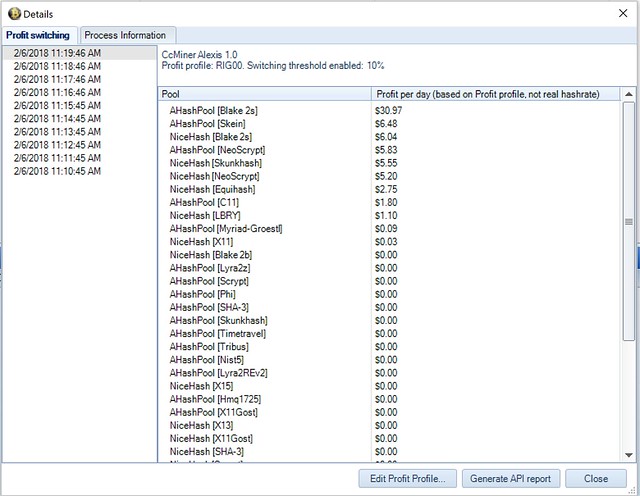Click the Profit profile RIG00 threshold text
The image size is (640, 496).
coord(273,66)
